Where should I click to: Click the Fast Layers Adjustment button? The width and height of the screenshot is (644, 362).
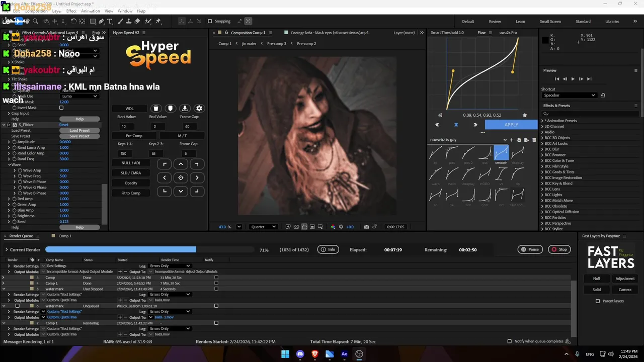(x=625, y=279)
